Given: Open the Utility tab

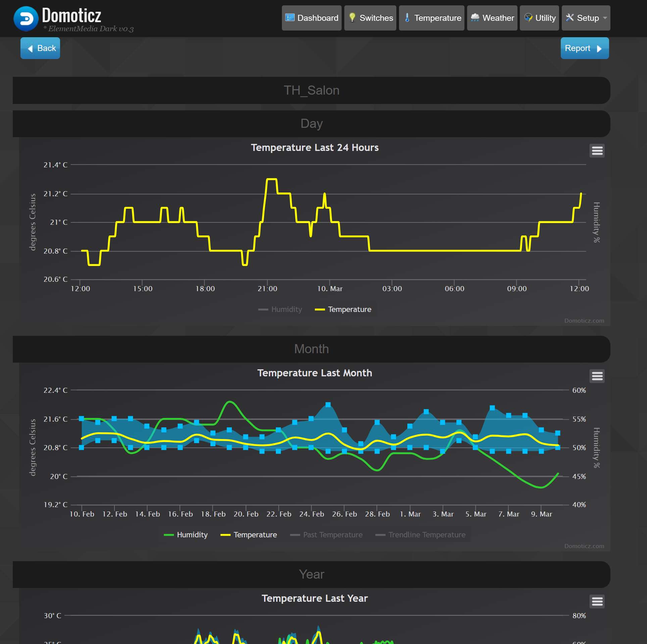Looking at the screenshot, I should 539,18.
